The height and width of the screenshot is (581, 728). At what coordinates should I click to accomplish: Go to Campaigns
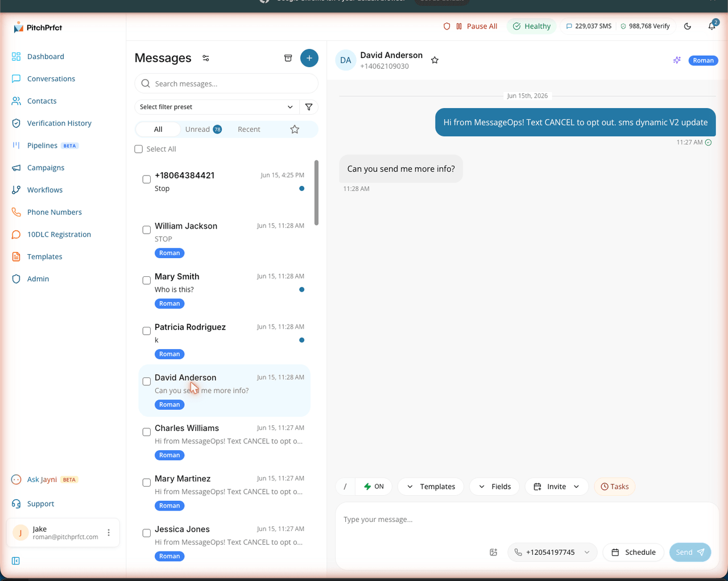(x=45, y=167)
